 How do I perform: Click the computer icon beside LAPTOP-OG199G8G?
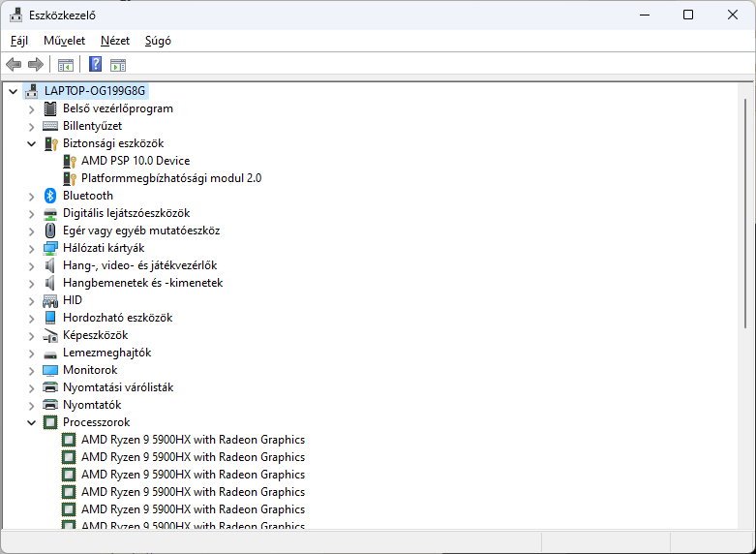tap(32, 91)
